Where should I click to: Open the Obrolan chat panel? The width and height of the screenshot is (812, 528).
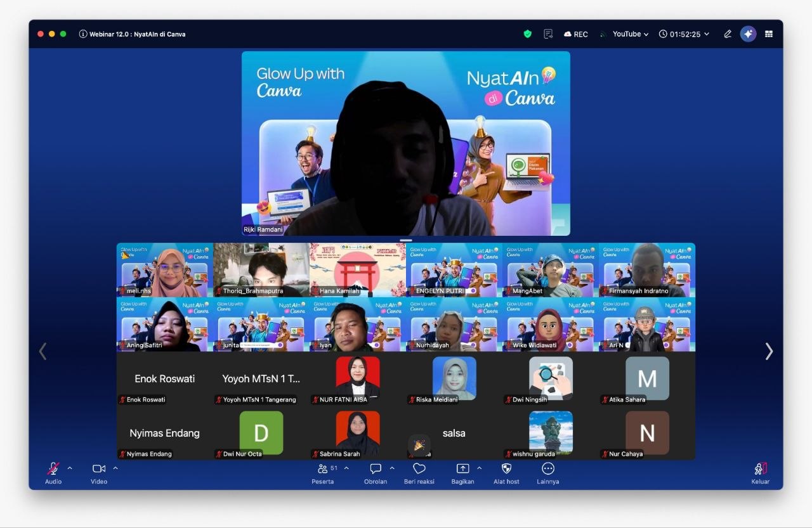[376, 473]
